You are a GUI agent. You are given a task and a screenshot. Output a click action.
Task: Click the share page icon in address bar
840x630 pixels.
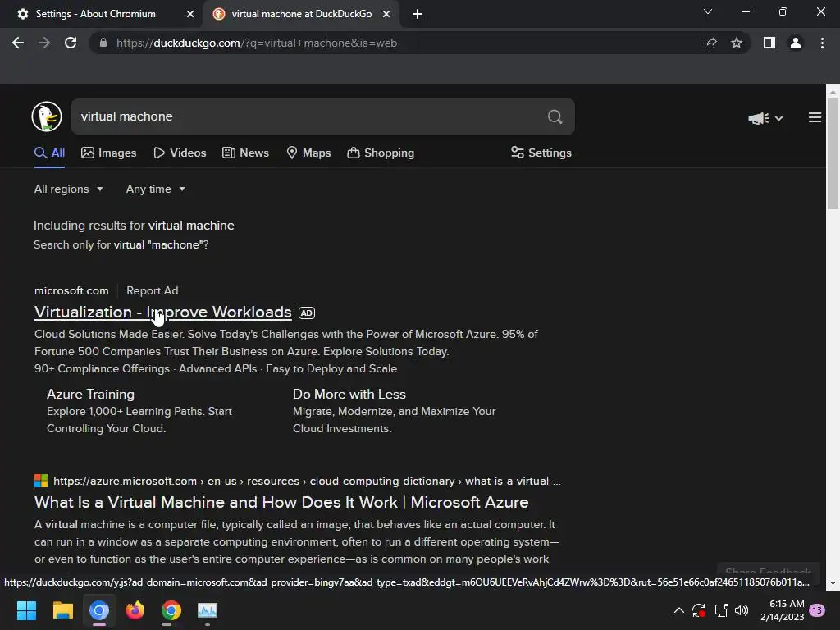710,43
